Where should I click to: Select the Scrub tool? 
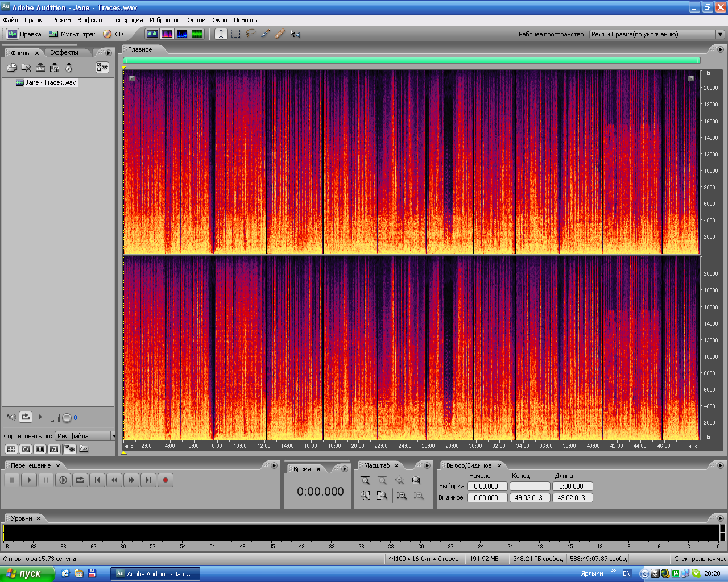[x=295, y=34]
